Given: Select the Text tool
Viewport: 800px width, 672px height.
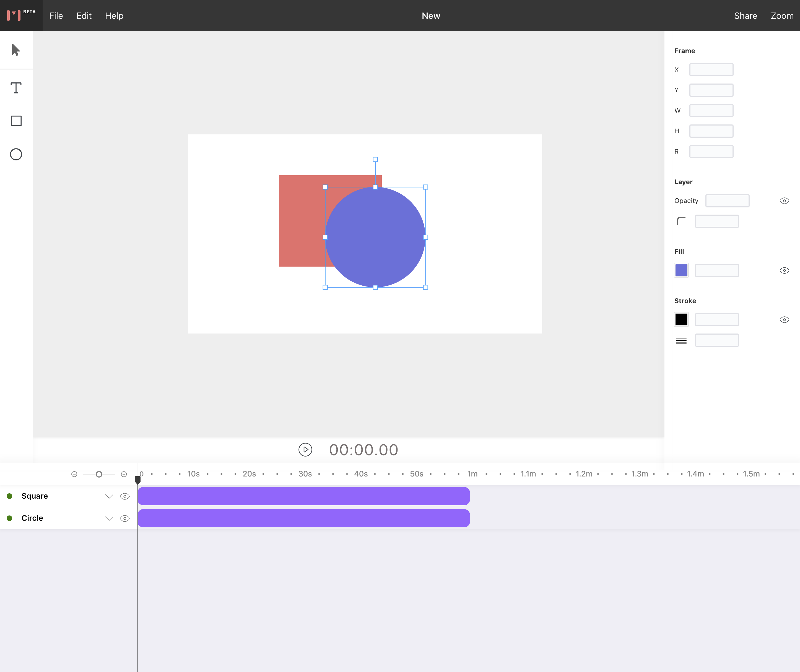Looking at the screenshot, I should tap(15, 88).
